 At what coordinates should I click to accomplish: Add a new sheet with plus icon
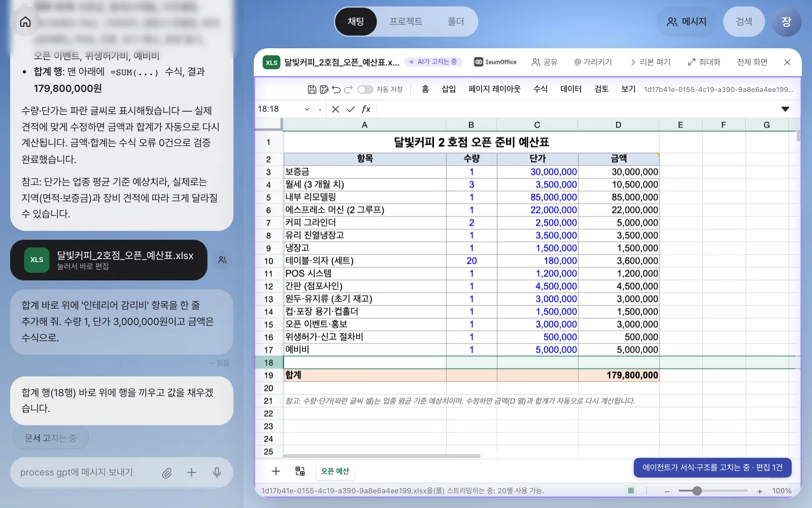(276, 471)
